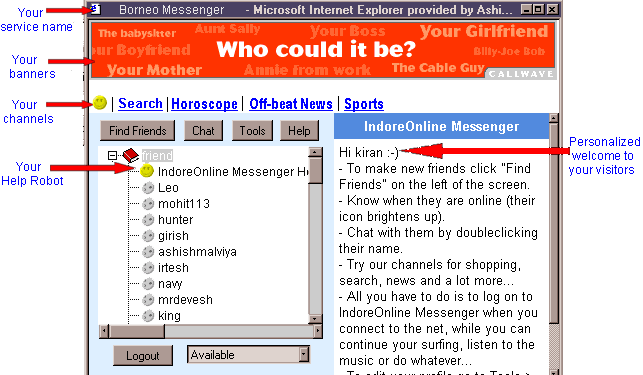Open the Off-beat News channel

click(x=291, y=104)
